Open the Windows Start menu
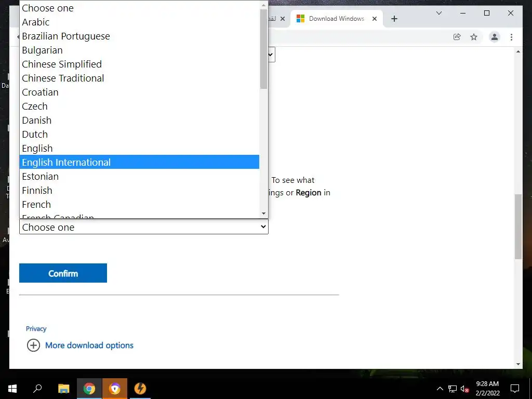Viewport: 532px width, 399px height. point(12,389)
